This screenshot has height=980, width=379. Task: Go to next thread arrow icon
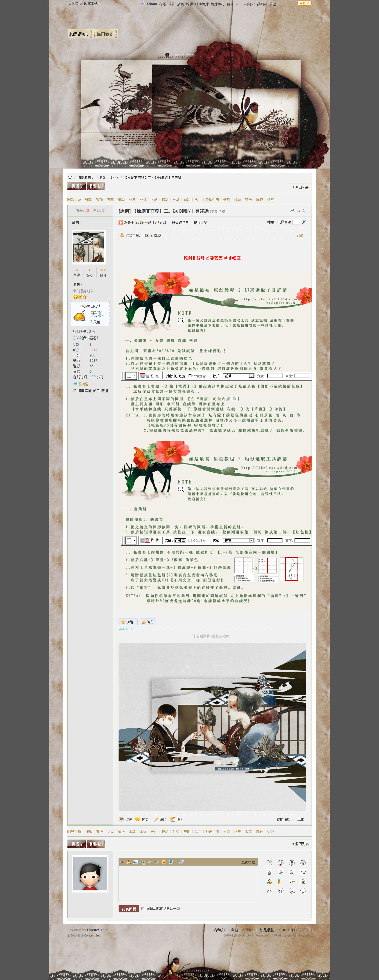pos(304,211)
